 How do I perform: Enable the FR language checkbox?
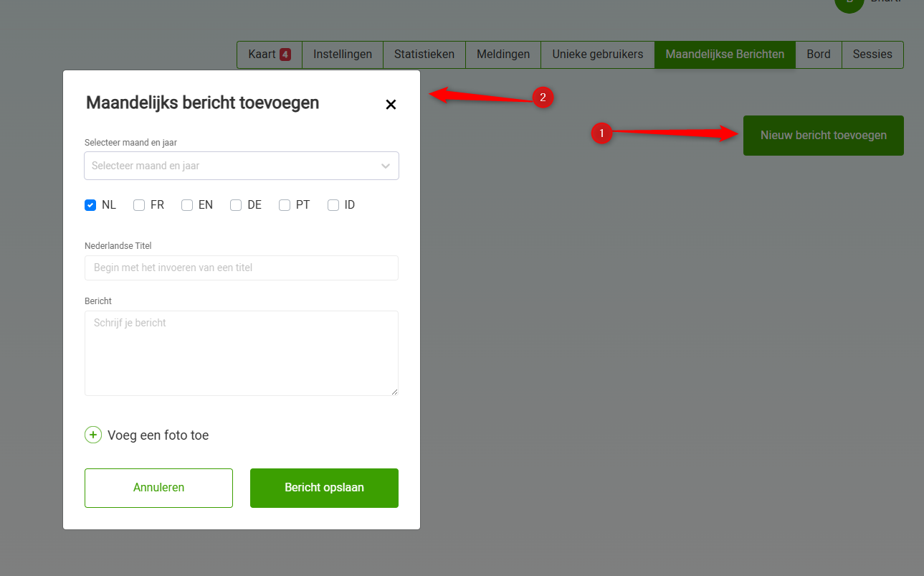pyautogui.click(x=139, y=205)
